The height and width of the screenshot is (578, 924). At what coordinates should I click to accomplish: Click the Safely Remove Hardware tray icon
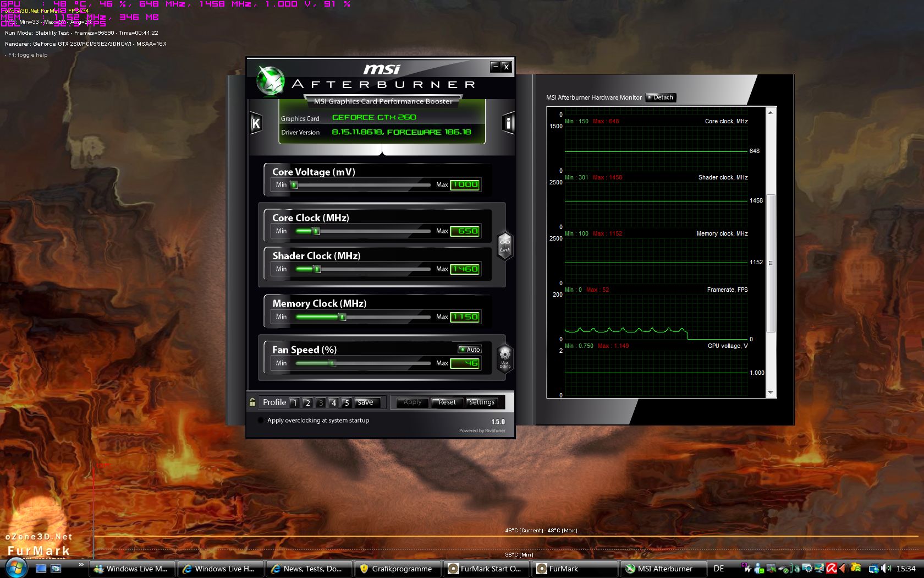point(784,570)
